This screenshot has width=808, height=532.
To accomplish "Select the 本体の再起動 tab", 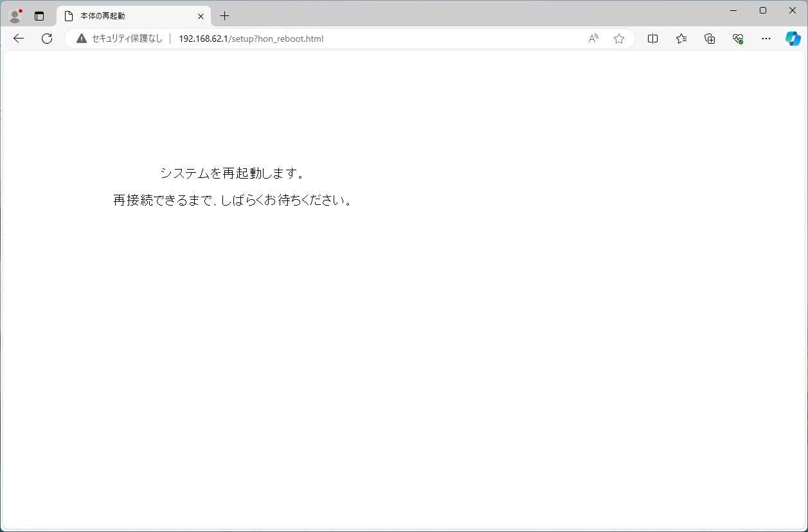I will [x=129, y=16].
